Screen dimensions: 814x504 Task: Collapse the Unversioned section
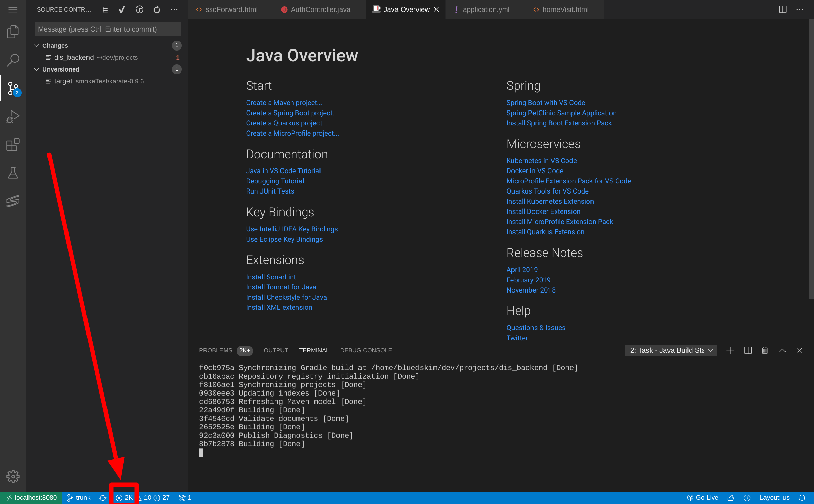pos(37,69)
